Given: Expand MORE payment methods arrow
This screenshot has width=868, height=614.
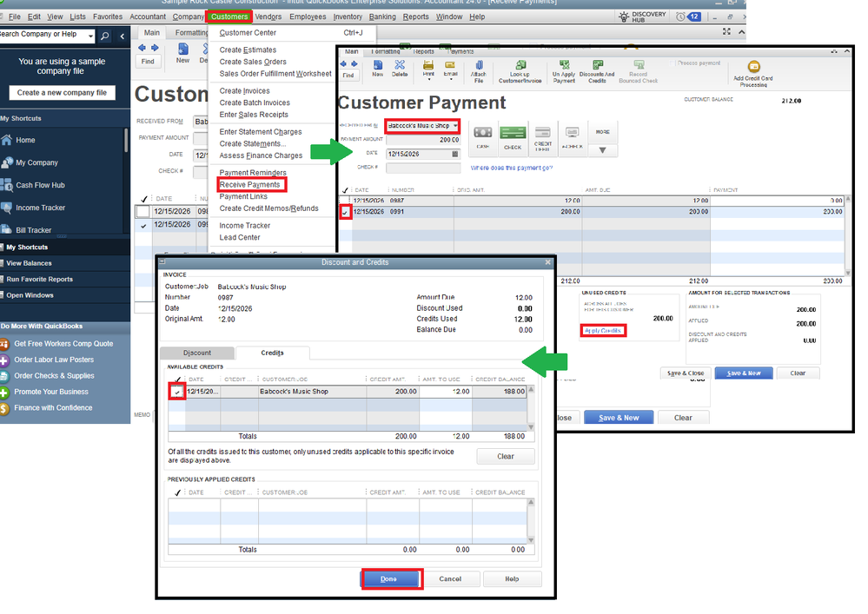Looking at the screenshot, I should [602, 150].
